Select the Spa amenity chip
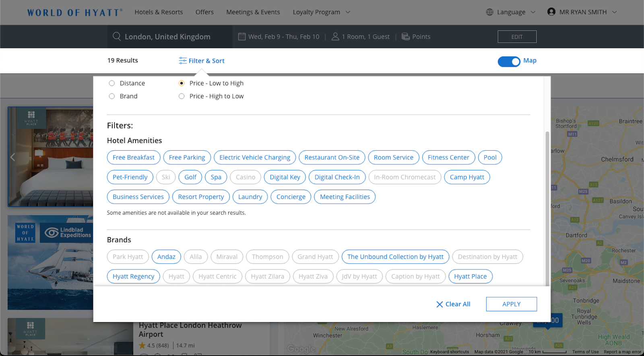 (x=216, y=177)
